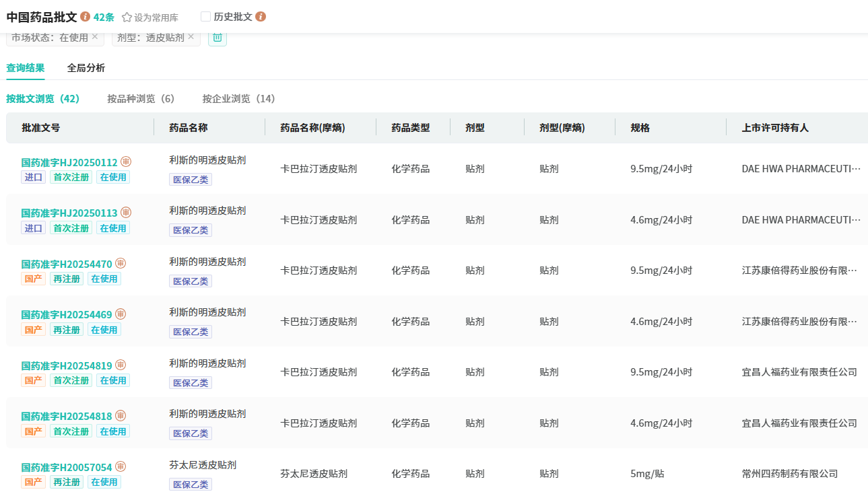Click star icon to 设为常用库
Image resolution: width=868 pixels, height=498 pixels.
click(127, 17)
